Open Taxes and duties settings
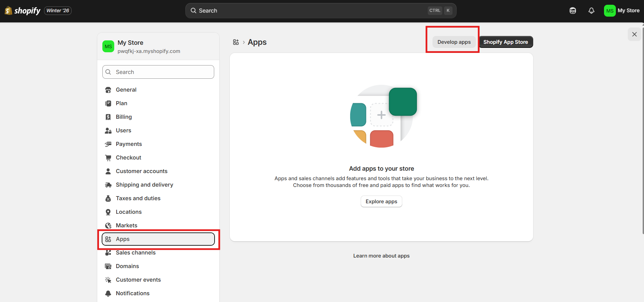 [x=158, y=198]
